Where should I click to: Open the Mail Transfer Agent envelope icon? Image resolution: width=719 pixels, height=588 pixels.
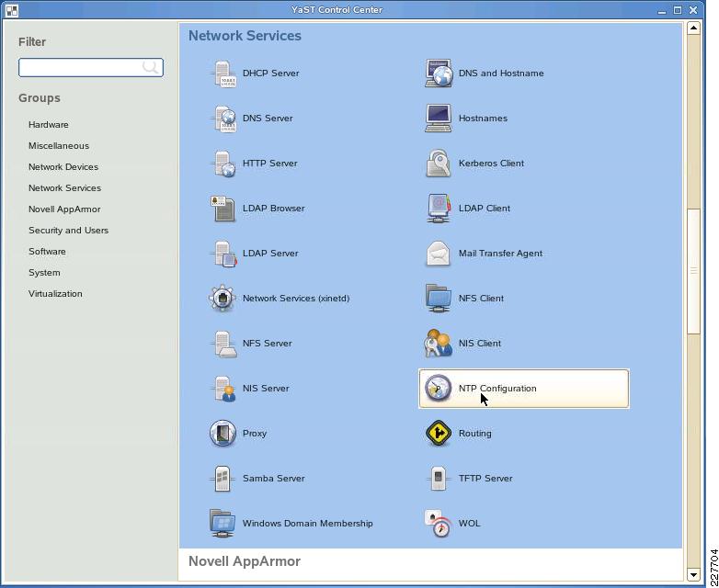pyautogui.click(x=439, y=253)
